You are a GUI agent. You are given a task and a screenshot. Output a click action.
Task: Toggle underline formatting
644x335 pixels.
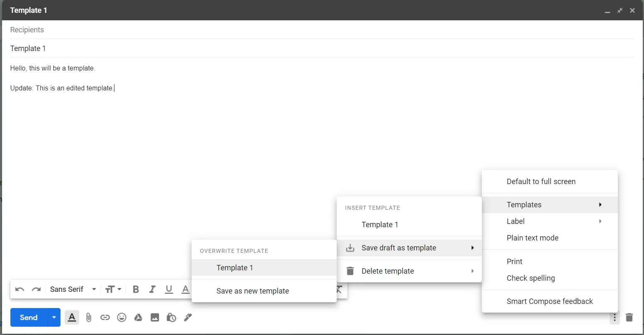(x=169, y=289)
